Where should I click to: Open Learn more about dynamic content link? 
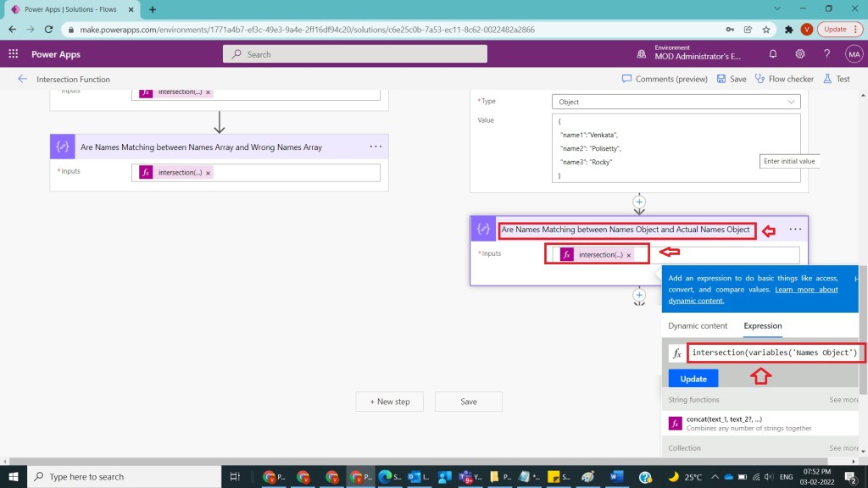805,290
